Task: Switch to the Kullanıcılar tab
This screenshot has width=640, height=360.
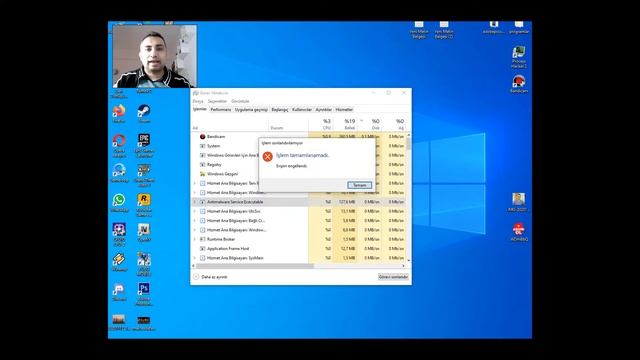Action: click(302, 110)
